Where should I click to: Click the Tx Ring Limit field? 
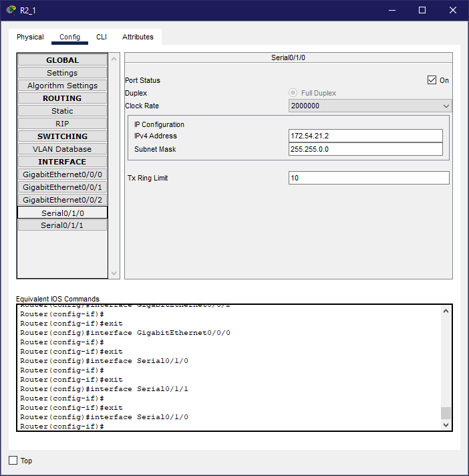click(369, 178)
